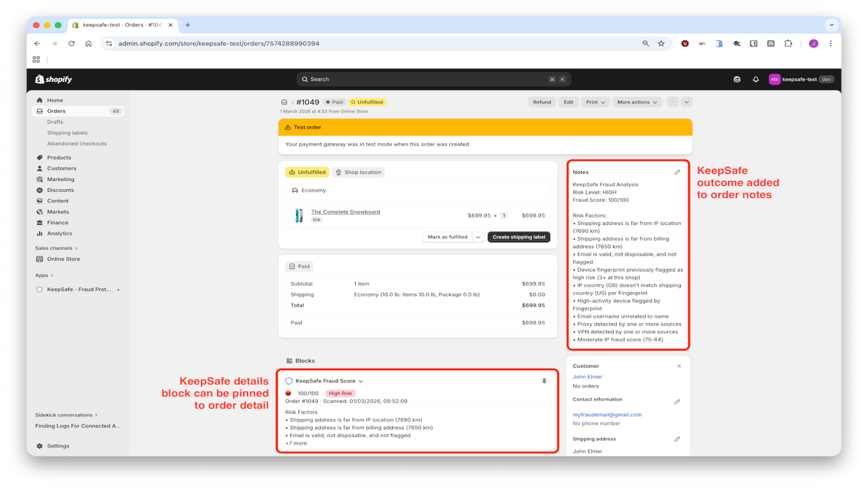This screenshot has width=868, height=488.
Task: Reload the browser page
Action: click(x=71, y=43)
